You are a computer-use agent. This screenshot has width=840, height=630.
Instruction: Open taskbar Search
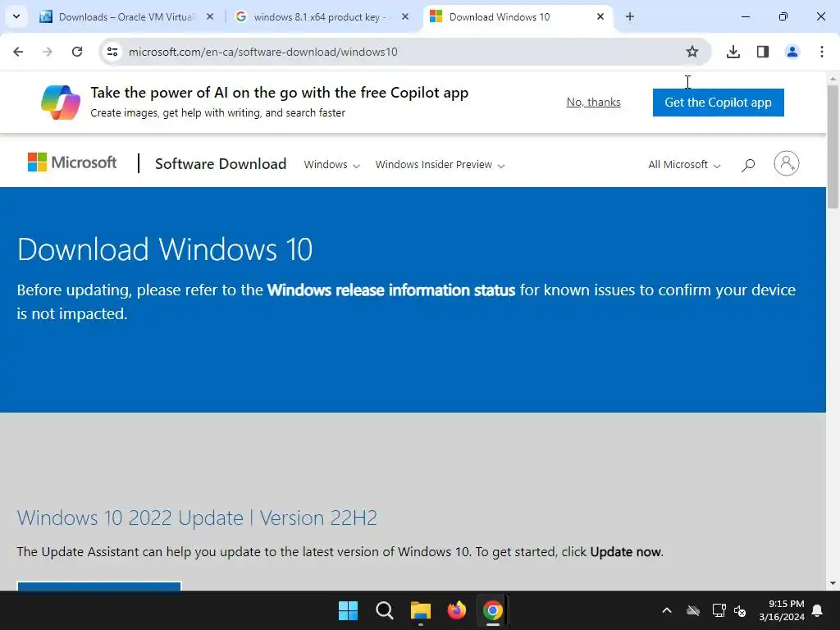click(384, 610)
